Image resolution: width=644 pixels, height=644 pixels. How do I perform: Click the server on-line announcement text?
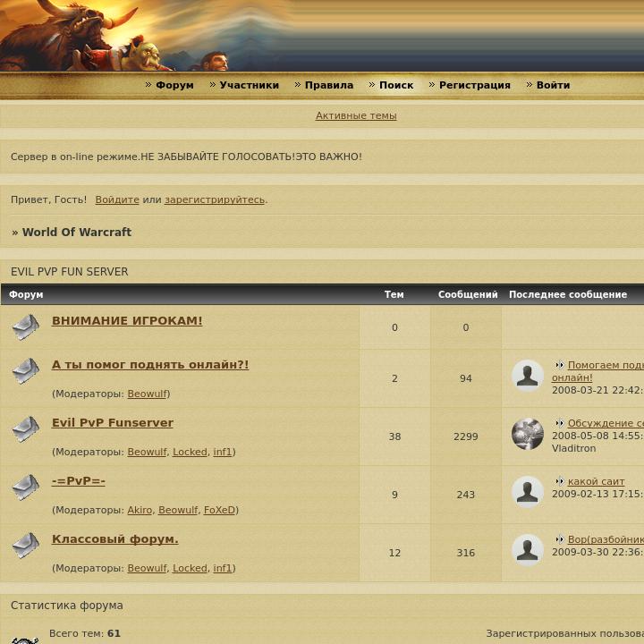186,157
